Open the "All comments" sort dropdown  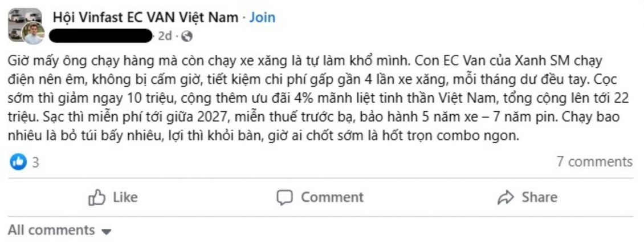pyautogui.click(x=51, y=230)
